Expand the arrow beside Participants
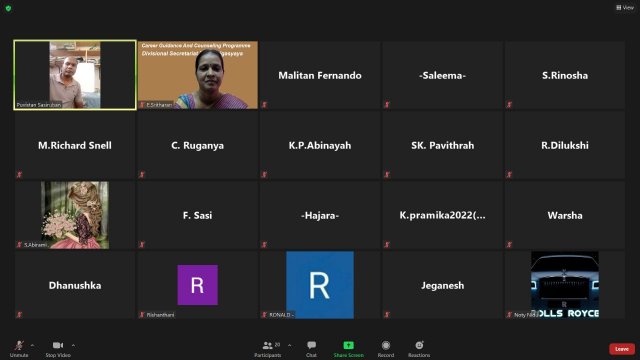This screenshot has height=360, width=640. [x=289, y=345]
